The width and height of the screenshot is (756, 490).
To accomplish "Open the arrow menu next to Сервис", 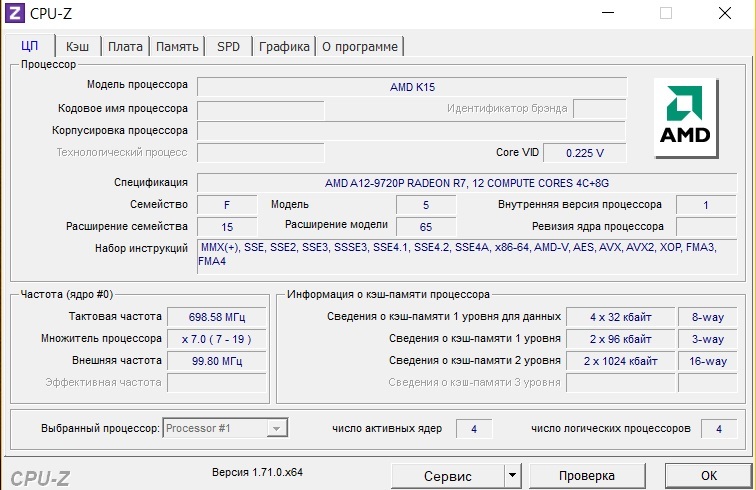I will tap(512, 475).
